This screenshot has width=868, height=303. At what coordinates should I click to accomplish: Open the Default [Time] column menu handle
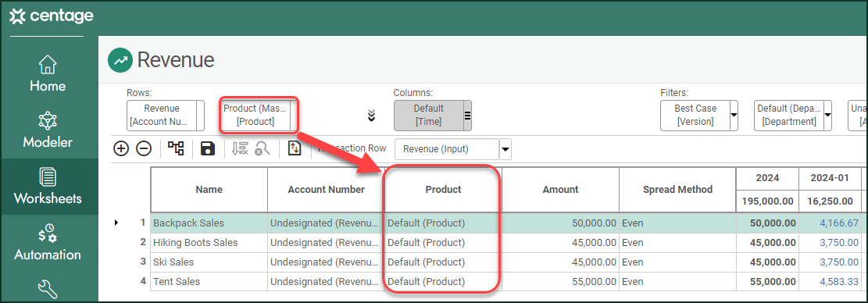tap(467, 116)
